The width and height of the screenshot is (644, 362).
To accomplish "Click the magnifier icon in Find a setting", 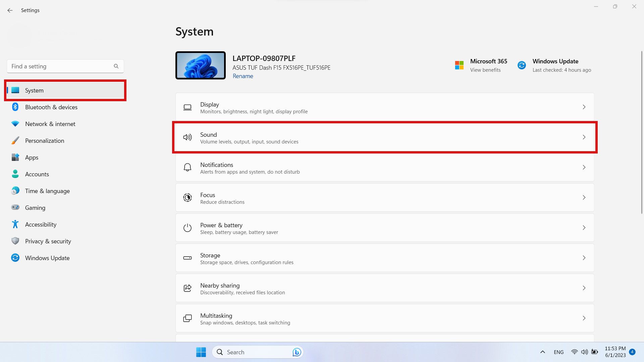I will click(116, 66).
